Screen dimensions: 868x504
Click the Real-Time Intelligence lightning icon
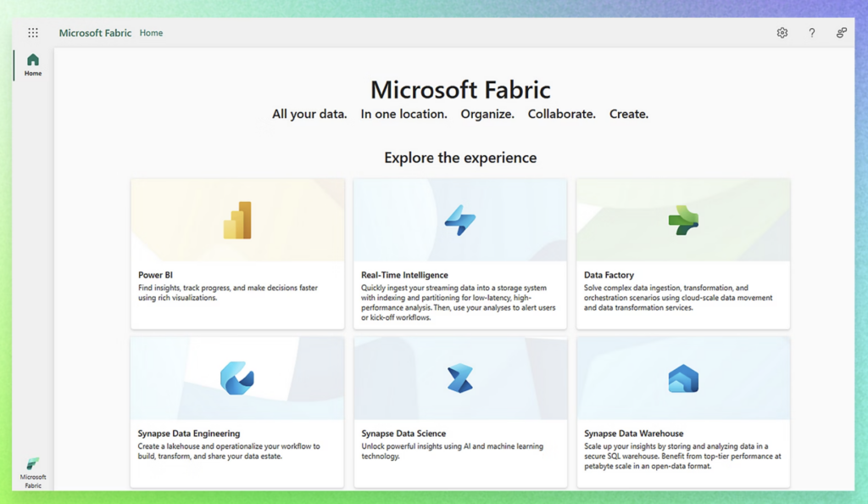click(x=460, y=221)
